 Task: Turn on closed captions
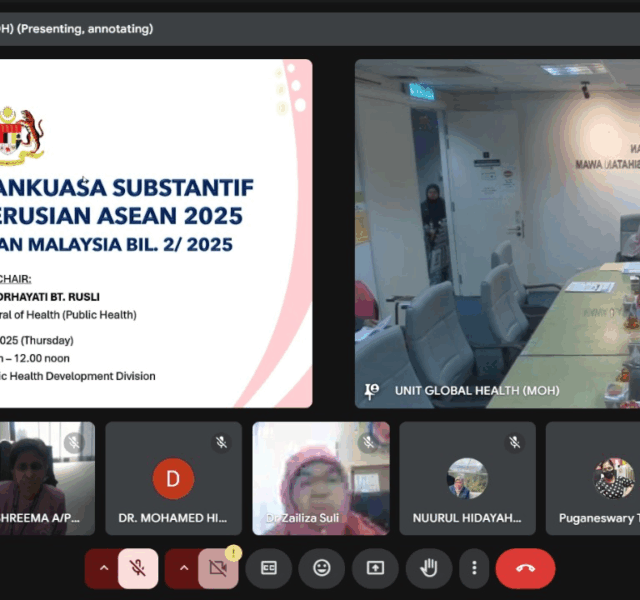click(269, 568)
